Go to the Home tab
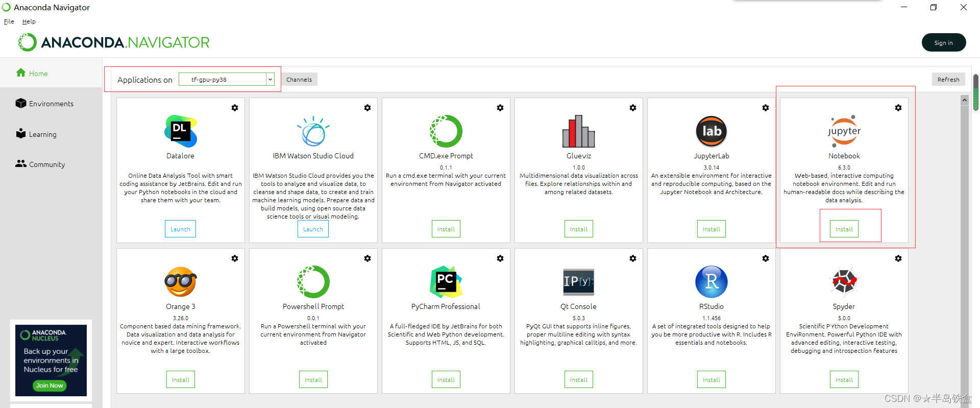Image resolution: width=980 pixels, height=408 pixels. [x=51, y=73]
